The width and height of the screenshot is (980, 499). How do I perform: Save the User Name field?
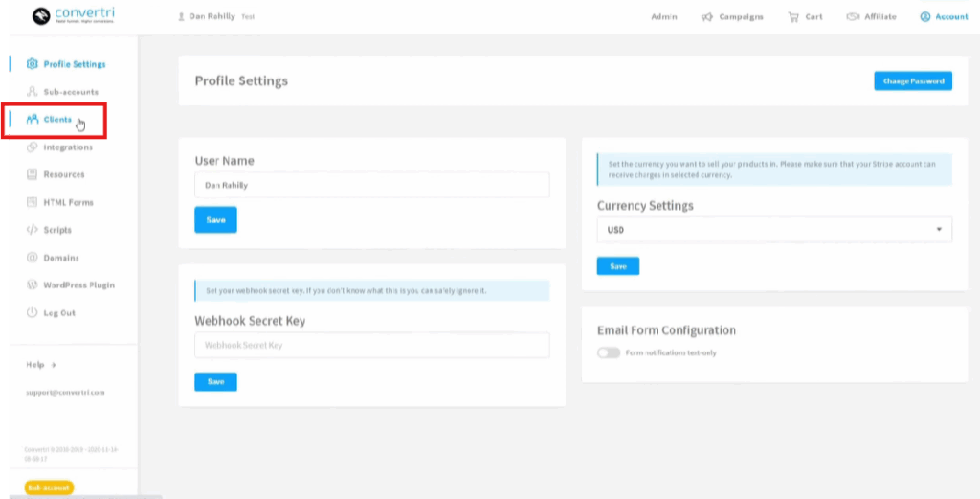[215, 220]
